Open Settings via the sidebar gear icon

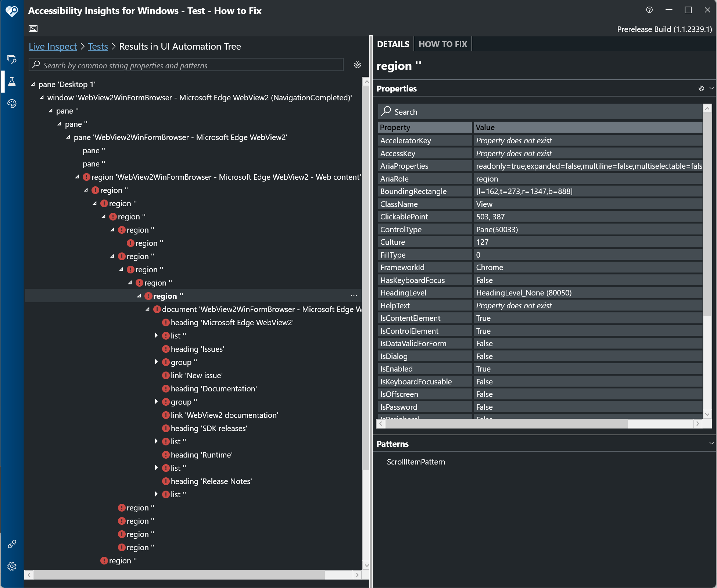(11, 566)
